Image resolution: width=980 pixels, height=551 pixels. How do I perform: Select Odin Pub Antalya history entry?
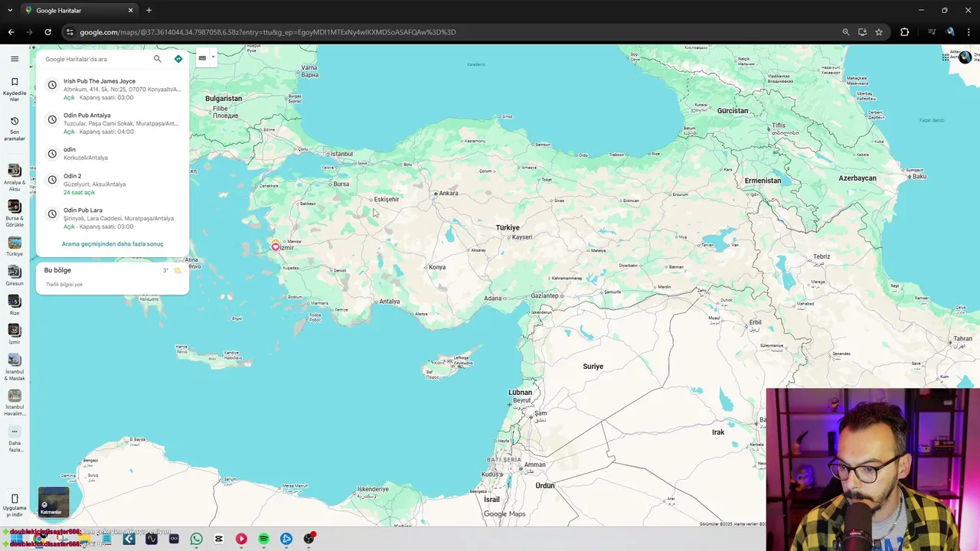113,123
